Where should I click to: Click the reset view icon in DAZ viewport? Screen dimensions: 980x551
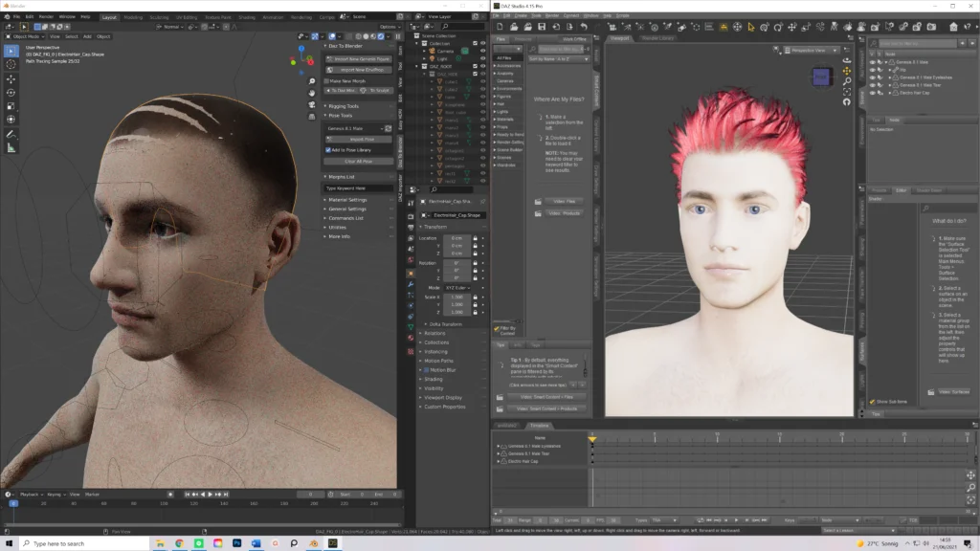tap(846, 101)
